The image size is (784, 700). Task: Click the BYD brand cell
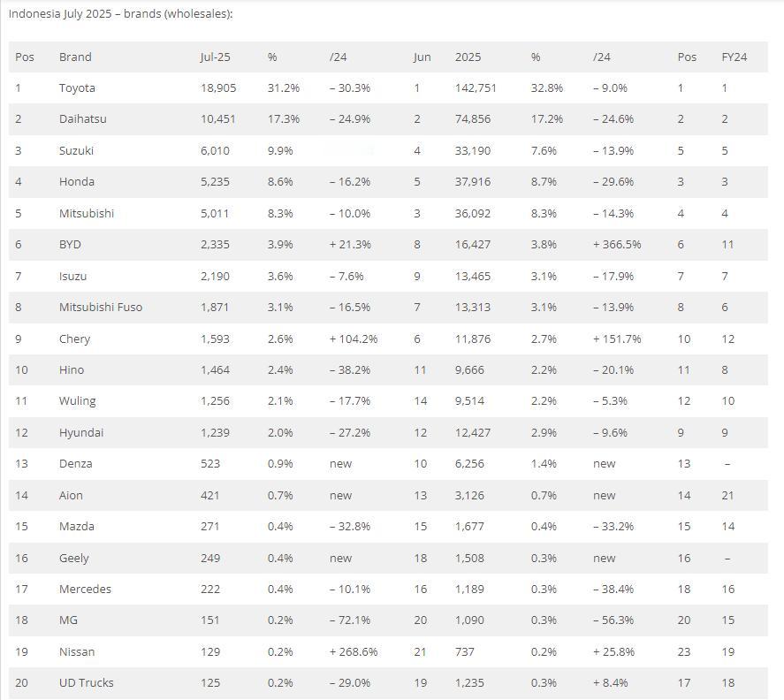tap(70, 245)
